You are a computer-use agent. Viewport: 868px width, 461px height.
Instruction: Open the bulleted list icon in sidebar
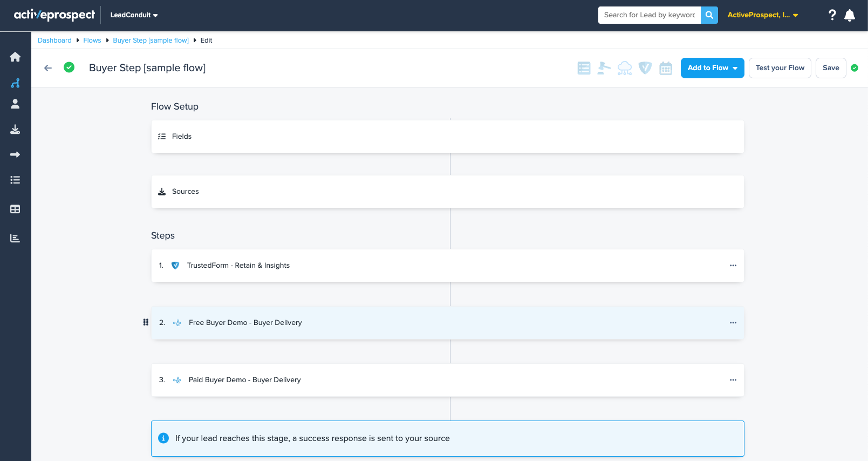coord(15,180)
